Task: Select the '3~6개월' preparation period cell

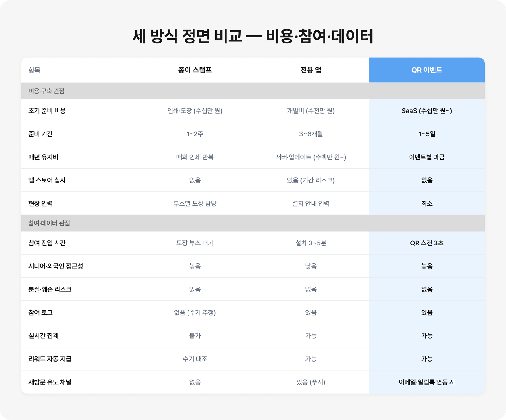Action: [311, 134]
